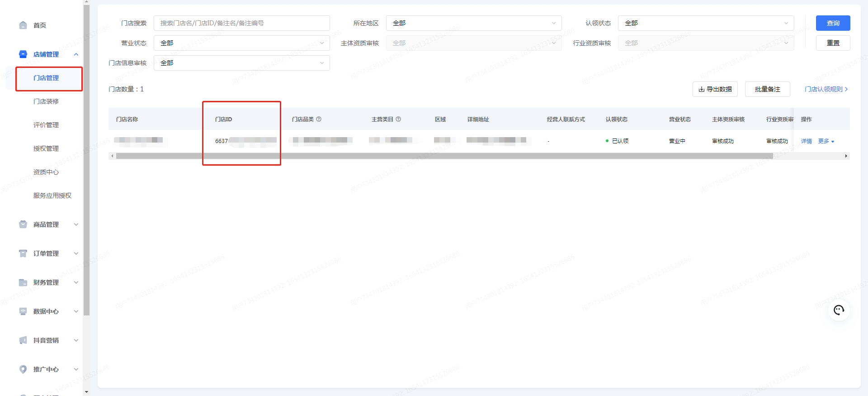The image size is (868, 396).
Task: Expand the 推广中心 menu chevron
Action: click(x=76, y=369)
